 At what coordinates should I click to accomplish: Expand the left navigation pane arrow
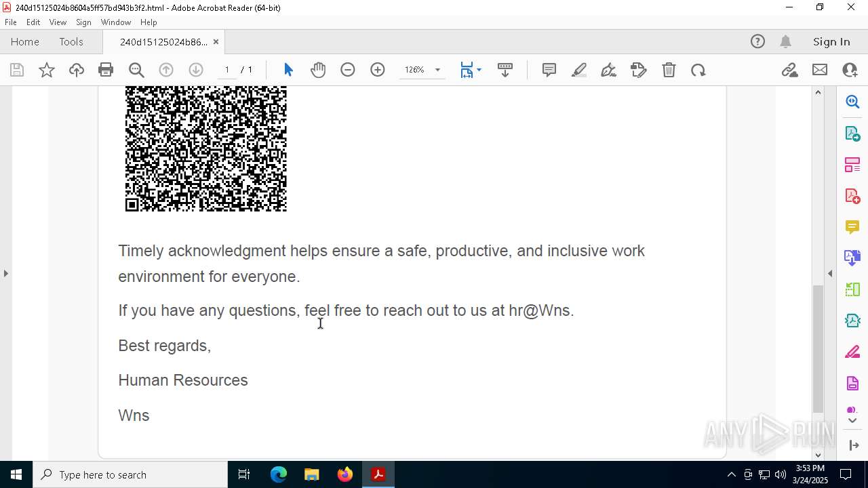(5, 273)
